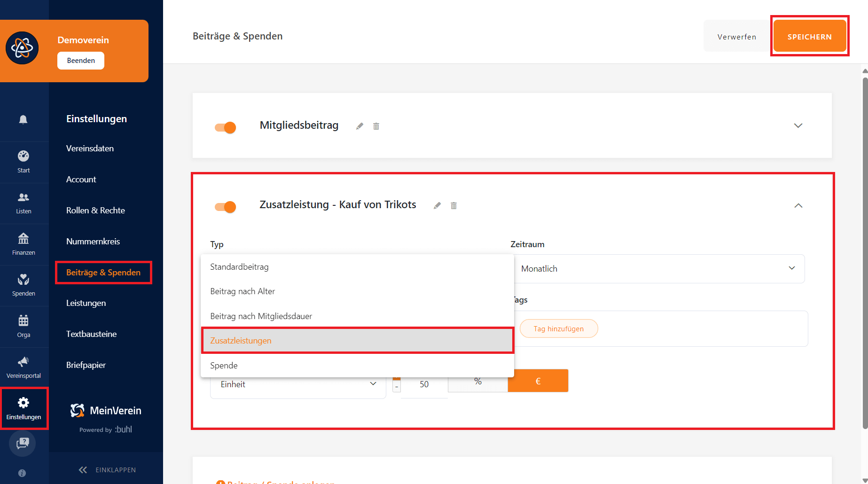The height and width of the screenshot is (484, 868).
Task: Delete Mitgliedsbeitrag with the trash icon
Action: click(376, 126)
